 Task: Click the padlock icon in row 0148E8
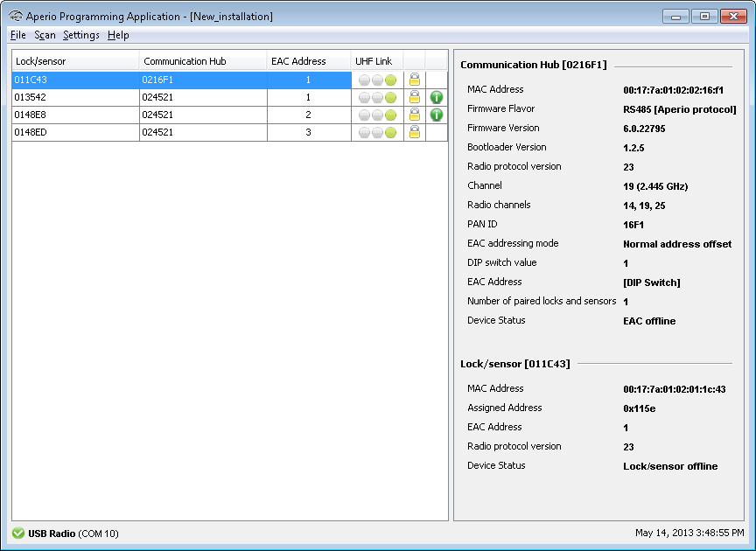tap(414, 115)
